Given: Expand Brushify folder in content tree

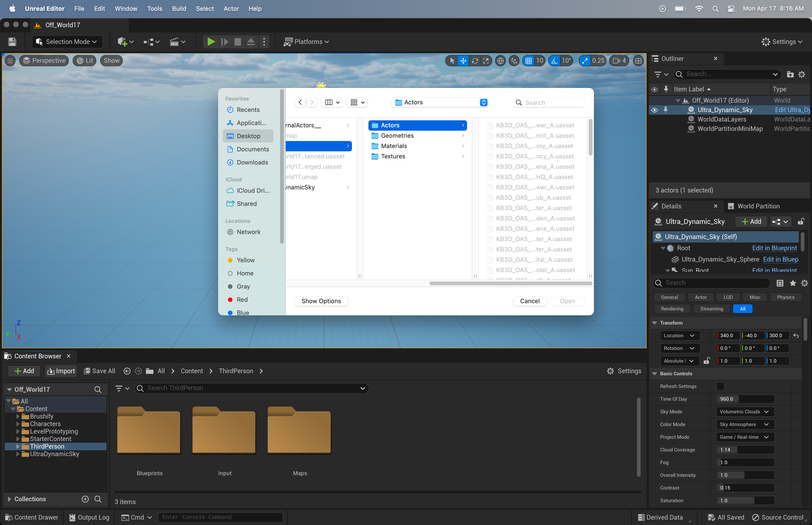Looking at the screenshot, I should coord(18,416).
